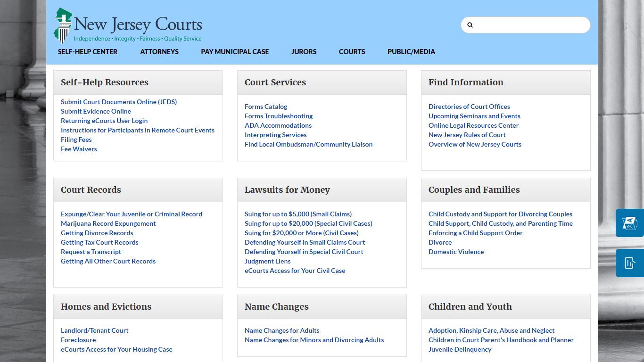Click the search magnifier icon

[470, 25]
